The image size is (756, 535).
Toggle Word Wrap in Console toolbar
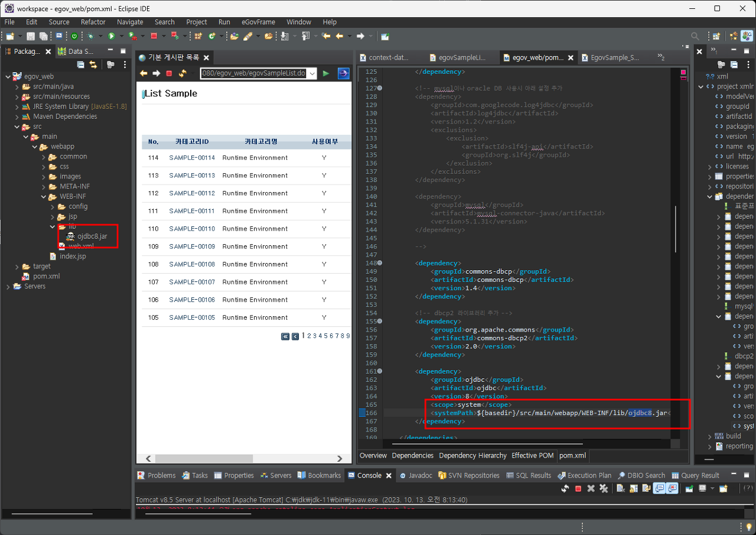646,489
